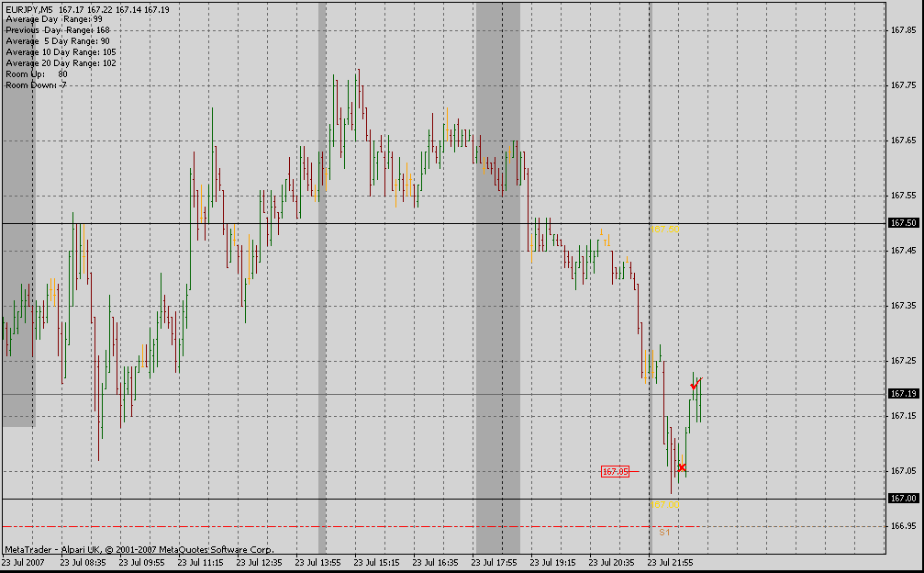
Task: Click the red X marker near 167.05
Action: click(x=681, y=468)
